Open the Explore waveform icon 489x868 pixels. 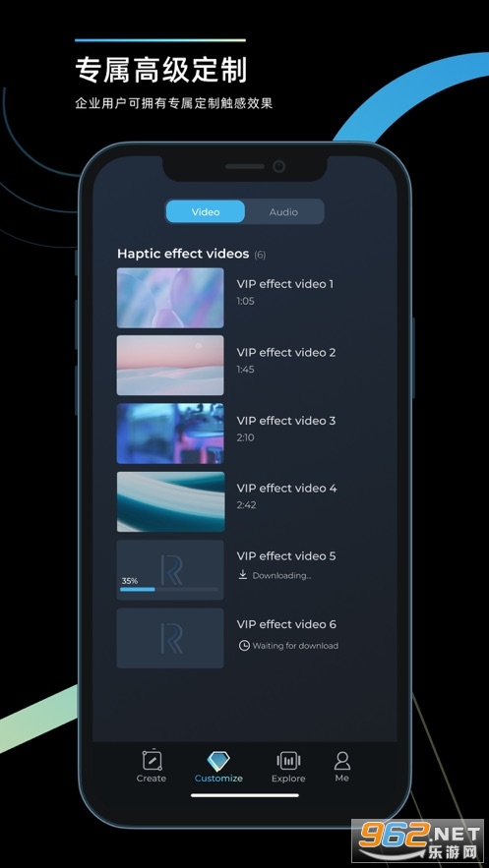coord(288,761)
